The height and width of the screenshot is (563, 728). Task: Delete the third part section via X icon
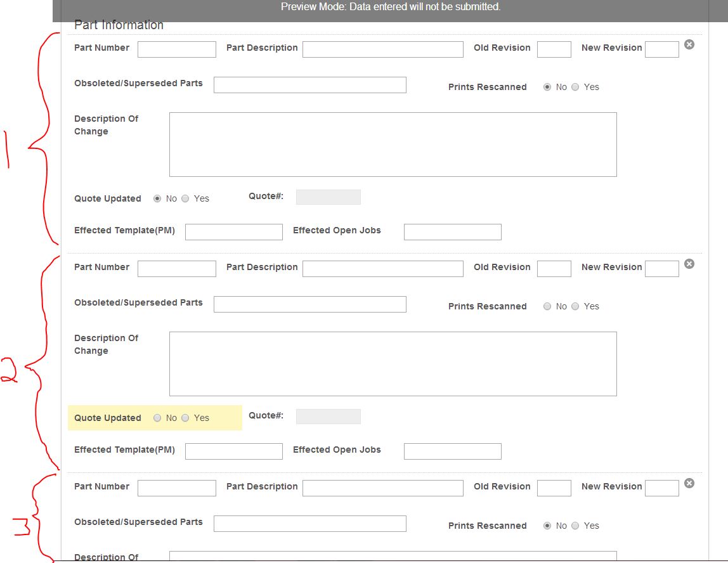[x=689, y=483]
